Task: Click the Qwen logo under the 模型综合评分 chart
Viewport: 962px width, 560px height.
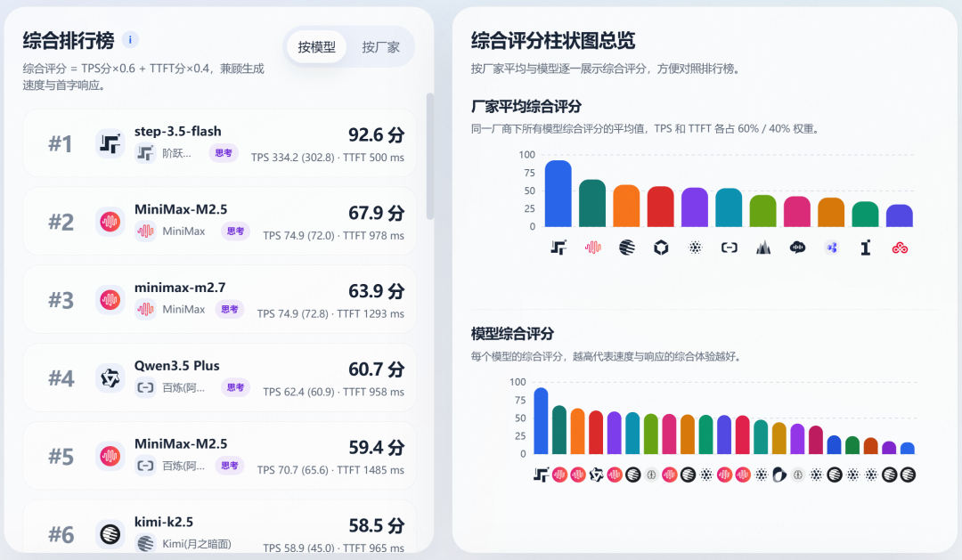Action: tap(596, 475)
